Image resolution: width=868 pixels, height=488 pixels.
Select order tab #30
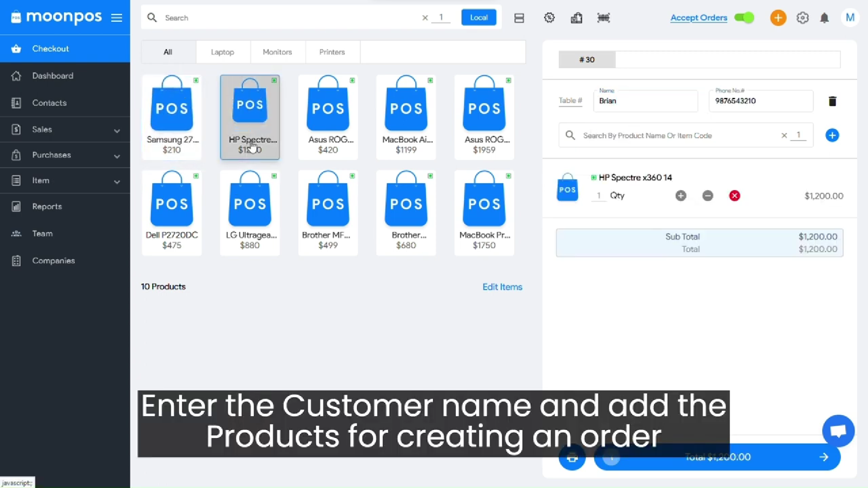[x=587, y=60]
